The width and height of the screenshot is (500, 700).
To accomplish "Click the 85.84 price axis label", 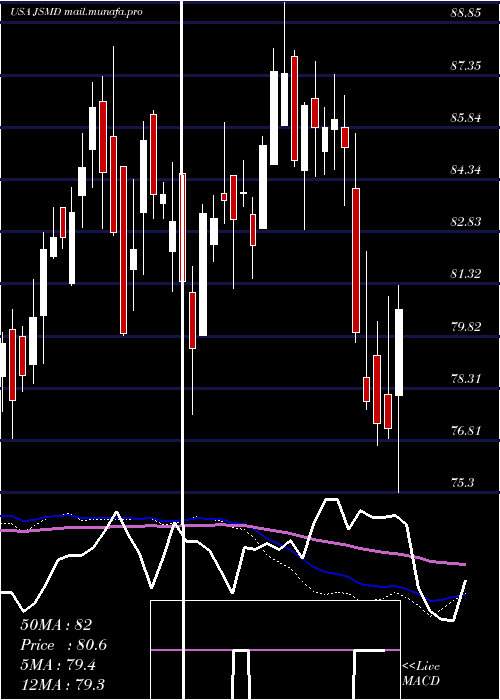I will tap(466, 118).
